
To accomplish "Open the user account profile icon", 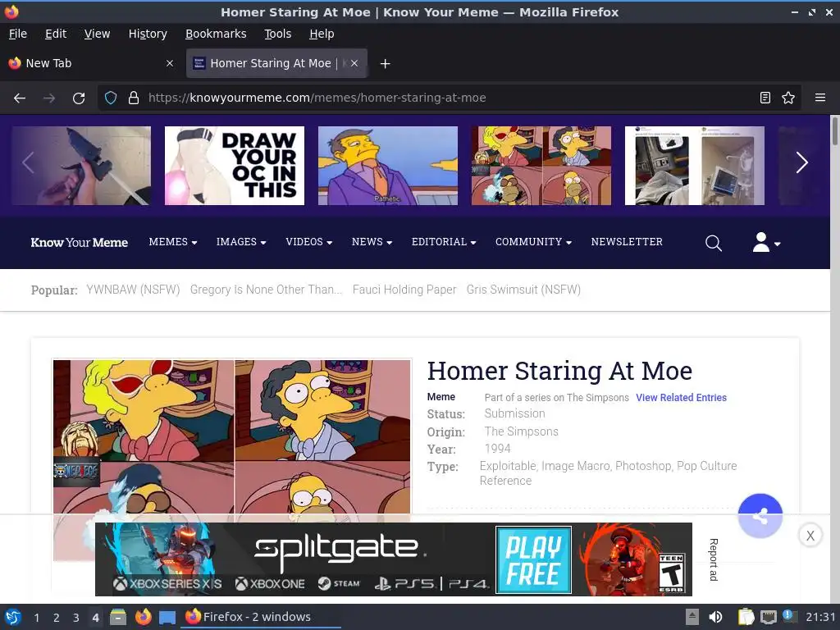I will point(766,242).
